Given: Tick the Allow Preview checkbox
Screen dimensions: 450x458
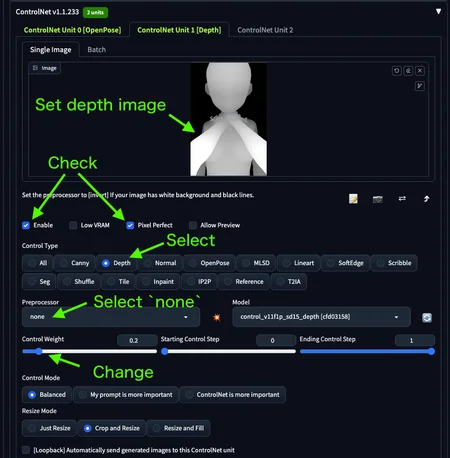Looking at the screenshot, I should tap(193, 226).
